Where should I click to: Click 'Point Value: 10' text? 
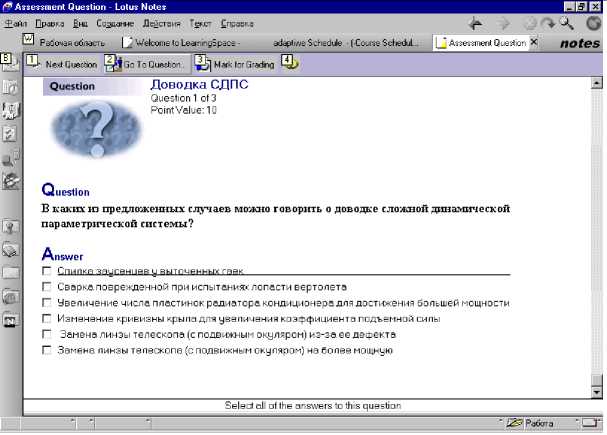point(183,110)
